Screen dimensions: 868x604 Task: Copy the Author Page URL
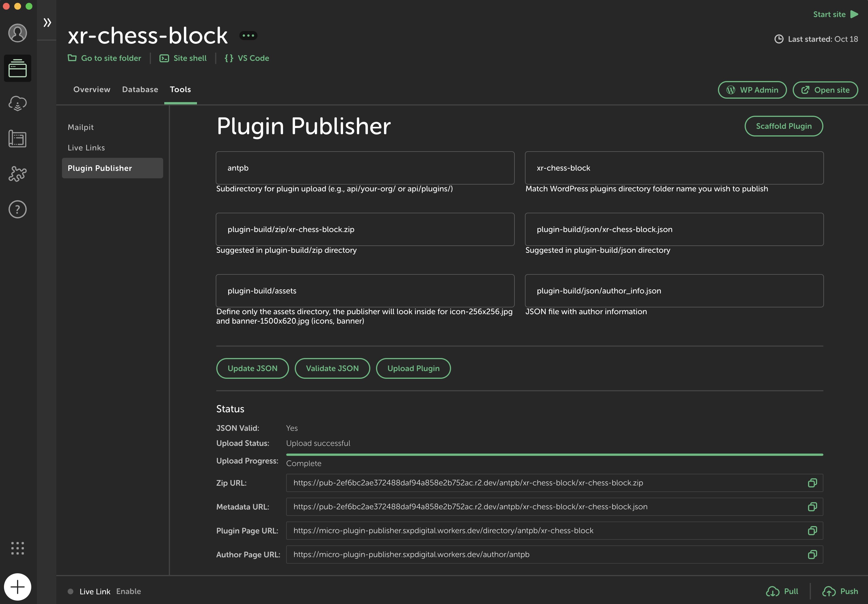[x=812, y=555]
